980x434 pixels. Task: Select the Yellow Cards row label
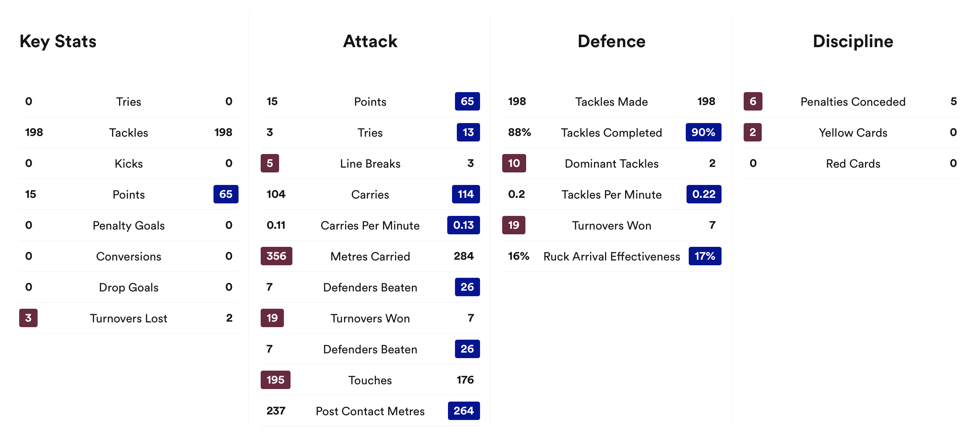pyautogui.click(x=852, y=133)
